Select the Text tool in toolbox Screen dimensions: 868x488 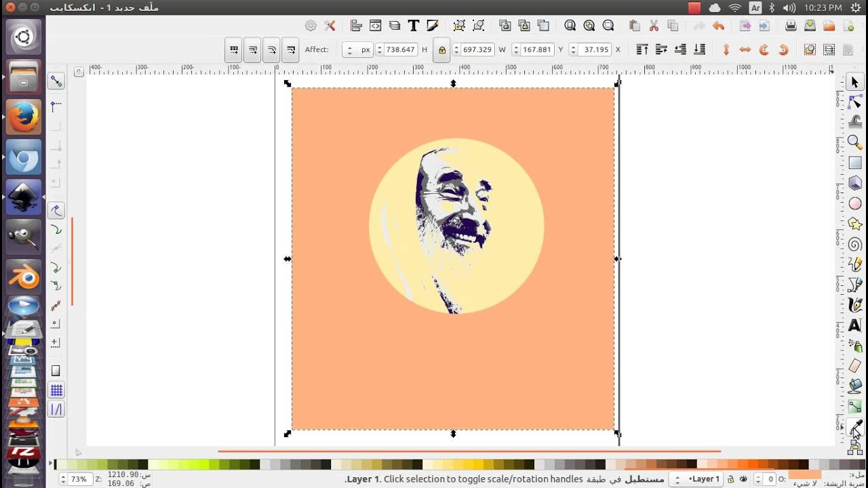[x=854, y=325]
